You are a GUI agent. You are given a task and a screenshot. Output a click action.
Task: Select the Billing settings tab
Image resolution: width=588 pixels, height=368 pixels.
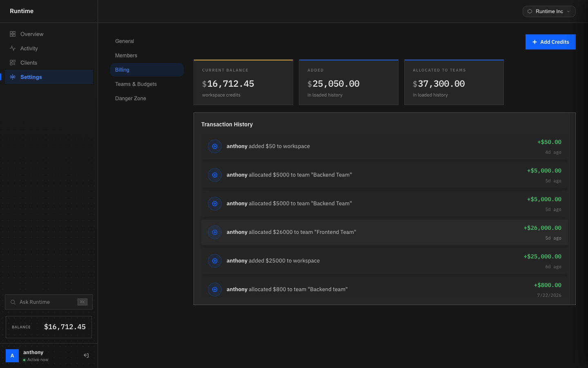(147, 70)
